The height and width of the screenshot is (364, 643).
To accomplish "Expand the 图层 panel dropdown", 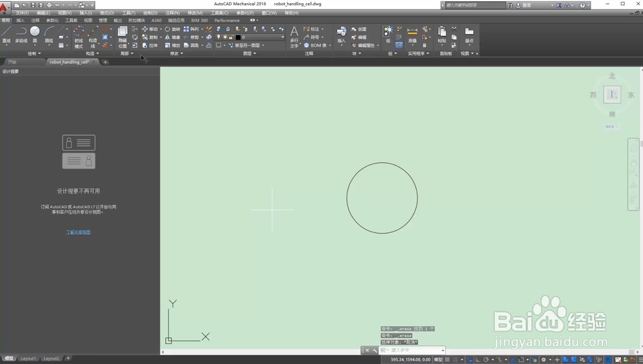I will [x=249, y=53].
